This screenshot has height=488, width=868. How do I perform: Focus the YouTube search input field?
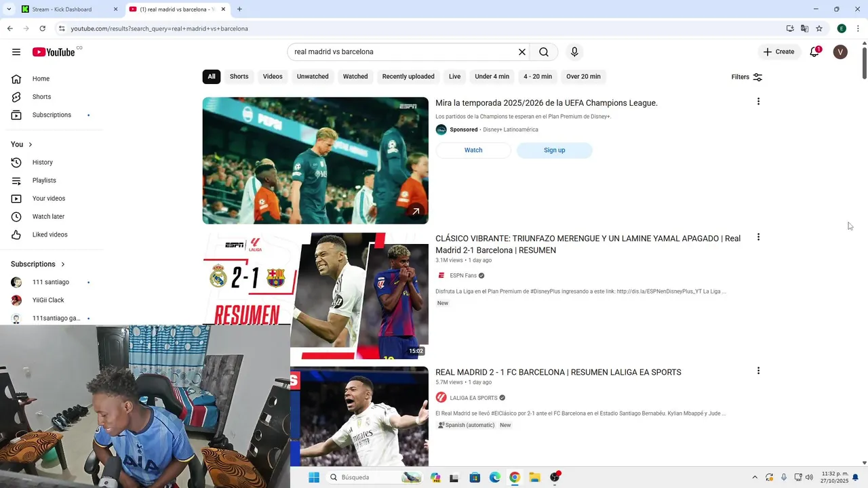point(403,52)
